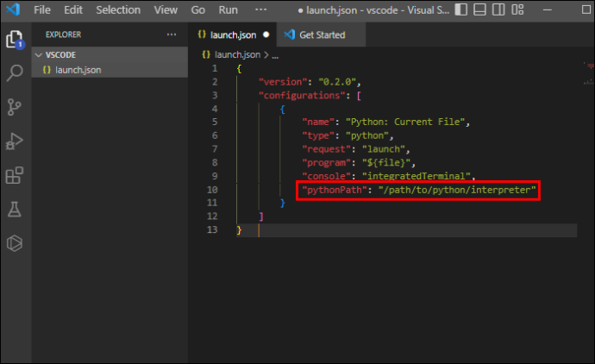Open the Testing flask icon

click(15, 209)
